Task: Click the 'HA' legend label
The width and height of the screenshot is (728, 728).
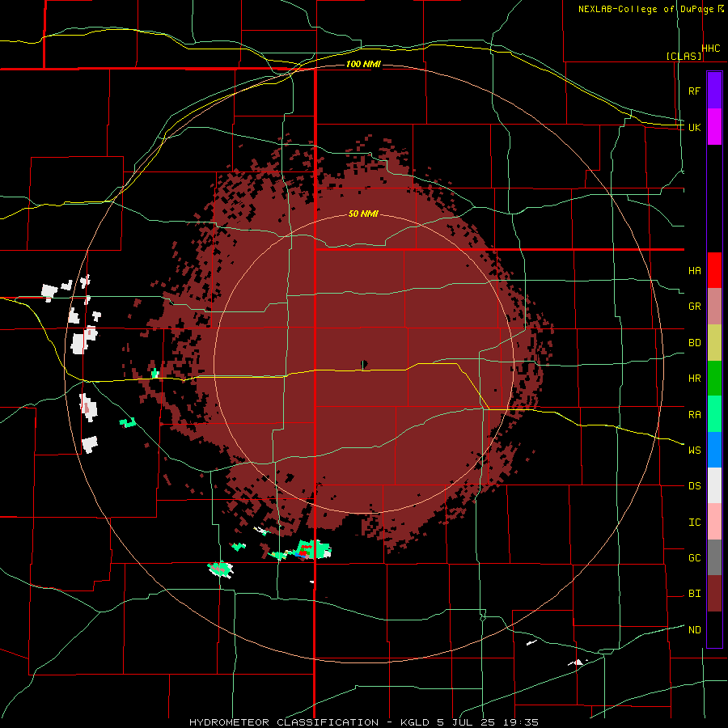Action: pos(695,271)
